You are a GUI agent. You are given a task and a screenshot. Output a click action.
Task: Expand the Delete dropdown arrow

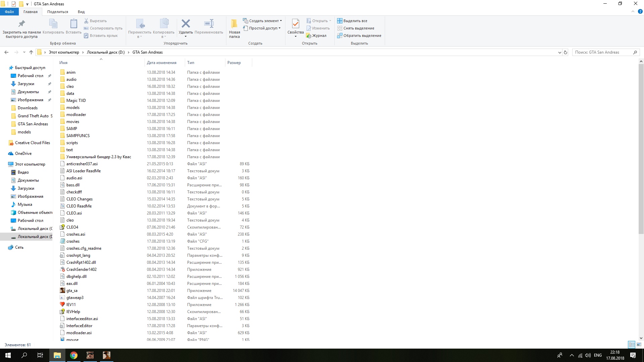(185, 37)
